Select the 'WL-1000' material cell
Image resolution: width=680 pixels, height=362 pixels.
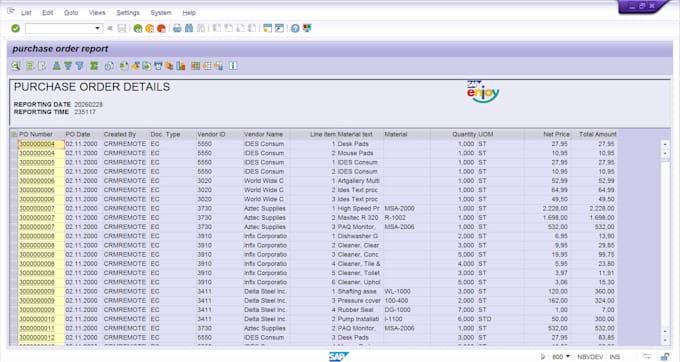click(x=406, y=291)
